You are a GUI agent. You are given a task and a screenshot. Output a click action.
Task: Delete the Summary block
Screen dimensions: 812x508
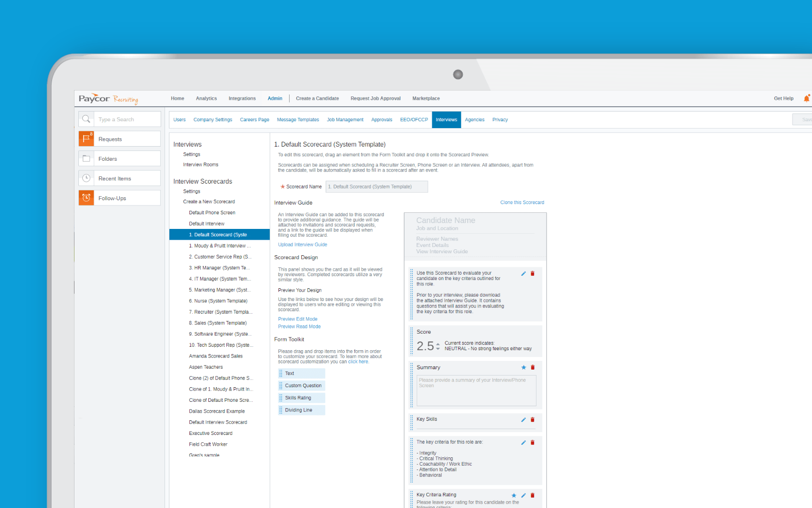coord(533,367)
